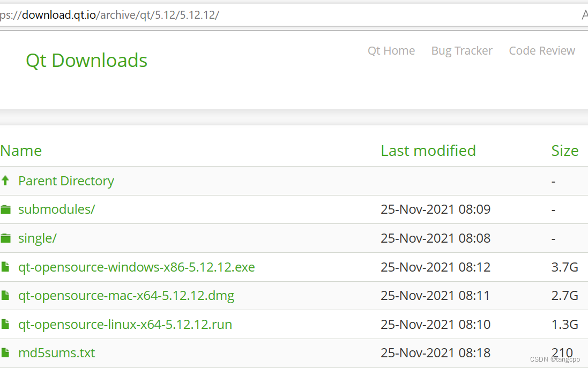Click the file icon beside qt-opensource-mac-x64-5.12.12.dmg
Screen dimensions: 588x368
6,295
